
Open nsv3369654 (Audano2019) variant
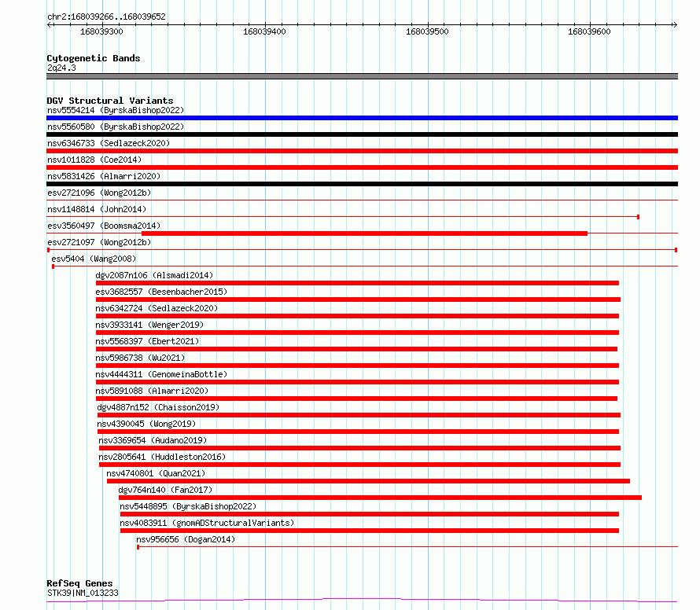pyautogui.click(x=153, y=440)
